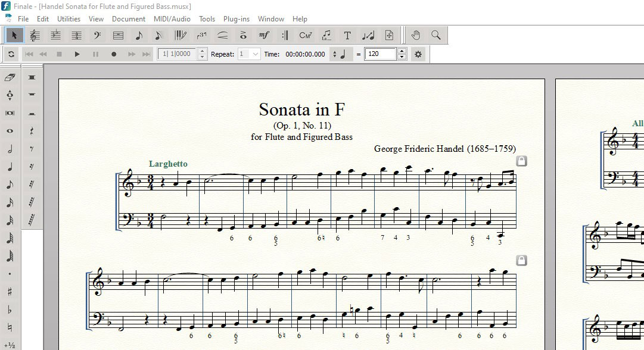
Task: Start playback with the Play button
Action: click(77, 54)
